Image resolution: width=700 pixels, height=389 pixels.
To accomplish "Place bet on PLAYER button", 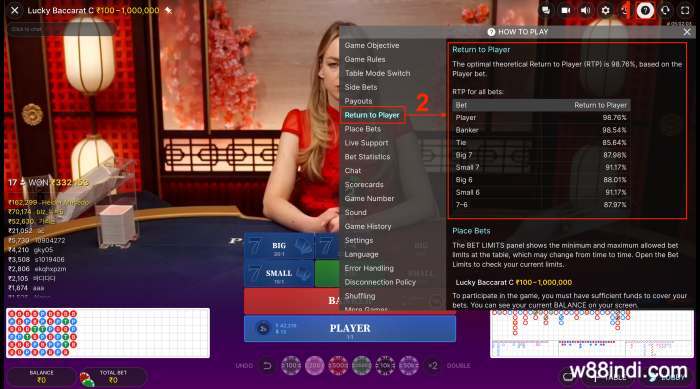I will coord(350,328).
